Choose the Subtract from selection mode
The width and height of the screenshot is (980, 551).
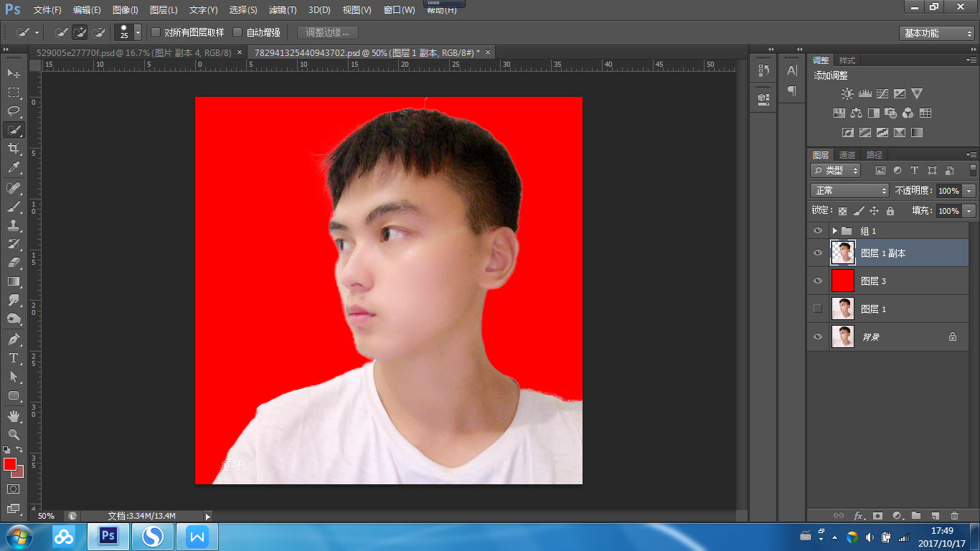click(x=98, y=32)
